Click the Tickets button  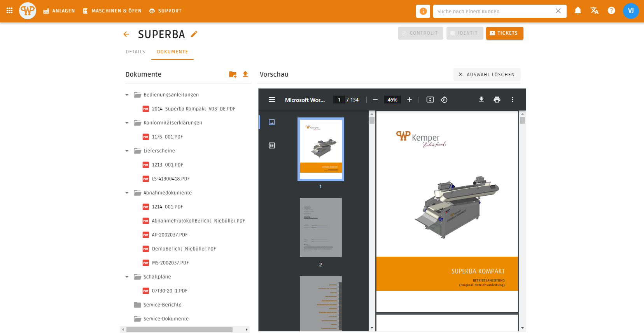504,33
